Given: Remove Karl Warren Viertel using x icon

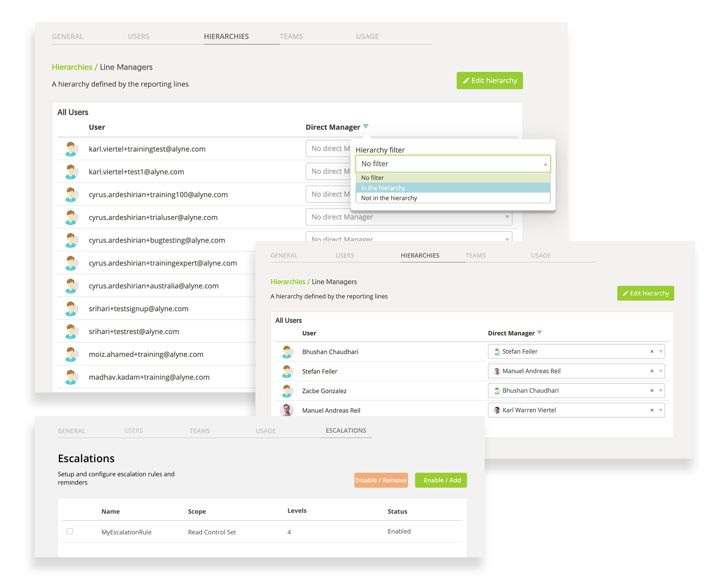Looking at the screenshot, I should (652, 410).
